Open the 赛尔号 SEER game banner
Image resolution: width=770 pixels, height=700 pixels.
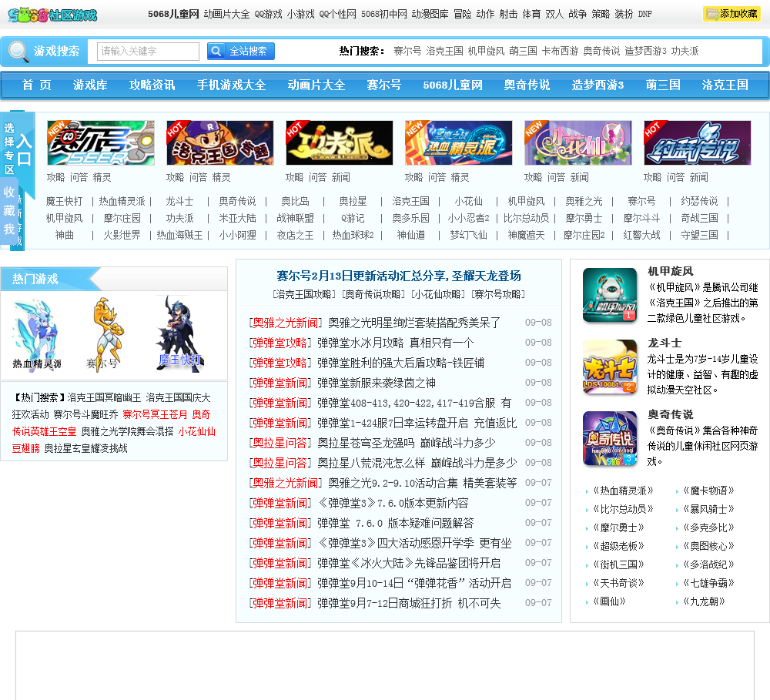[x=101, y=143]
